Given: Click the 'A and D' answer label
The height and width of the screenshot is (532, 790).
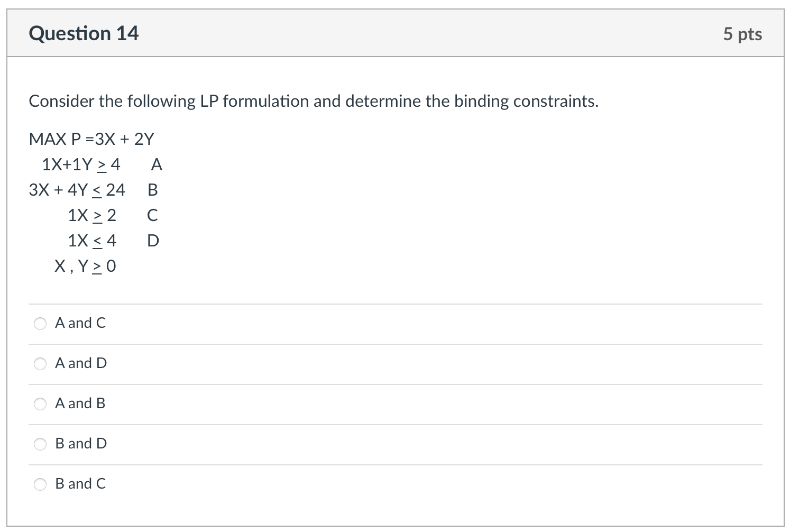Looking at the screenshot, I should [x=81, y=363].
